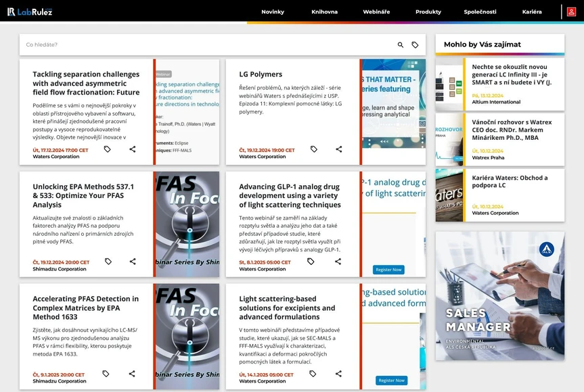Click tag icon on Tackling separation challenges card

pyautogui.click(x=108, y=149)
